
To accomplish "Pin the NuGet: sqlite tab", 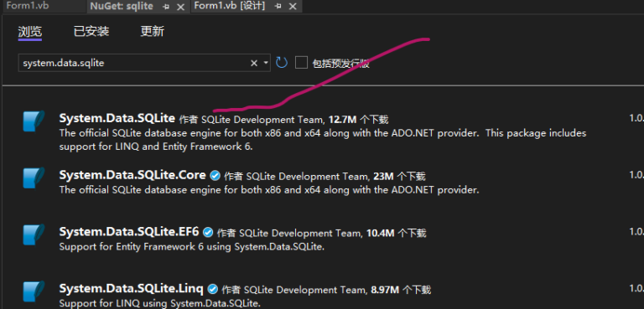I will (166, 7).
